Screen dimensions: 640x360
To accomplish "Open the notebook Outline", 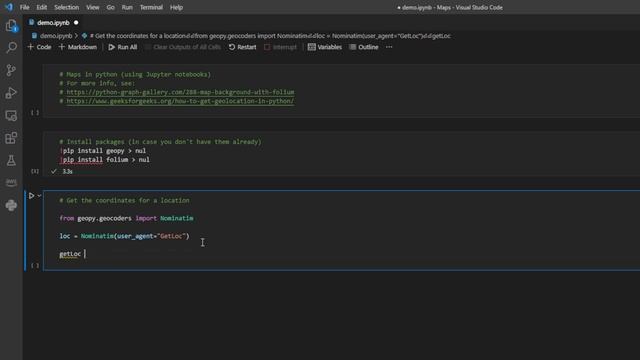I will [x=364, y=47].
